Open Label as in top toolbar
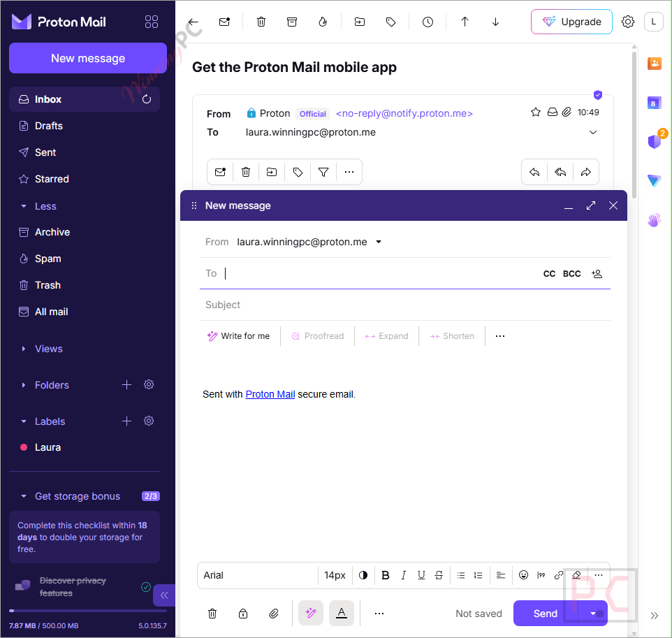Viewport: 672px width, 638px height. coord(390,22)
